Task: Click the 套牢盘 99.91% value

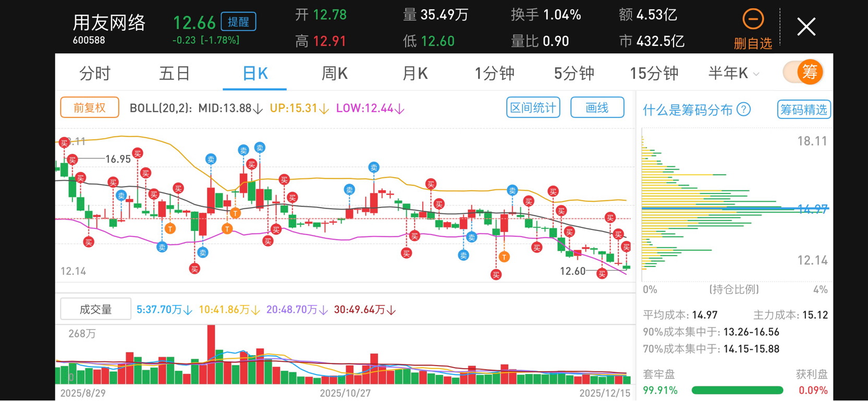Action: tap(660, 390)
